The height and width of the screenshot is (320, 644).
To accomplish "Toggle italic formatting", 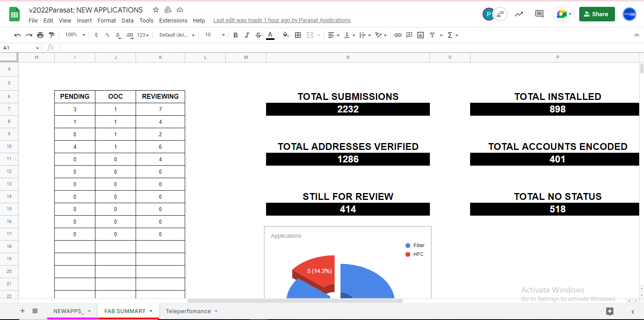I will tap(247, 35).
